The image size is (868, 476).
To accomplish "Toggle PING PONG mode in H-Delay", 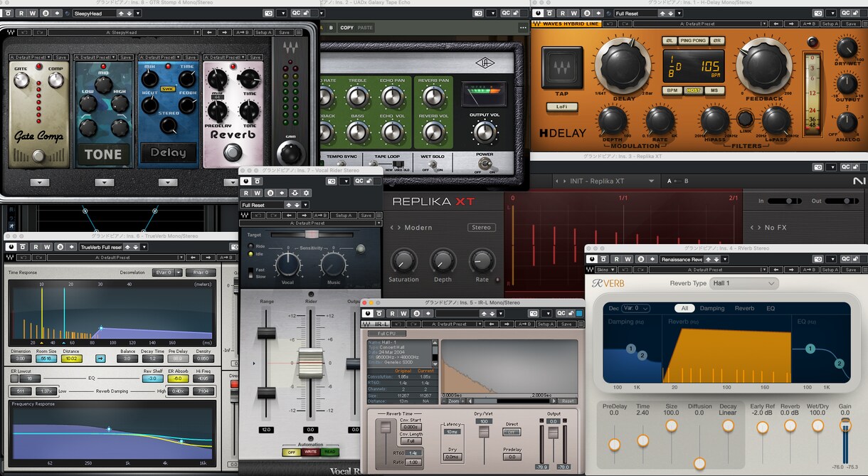I will point(693,41).
